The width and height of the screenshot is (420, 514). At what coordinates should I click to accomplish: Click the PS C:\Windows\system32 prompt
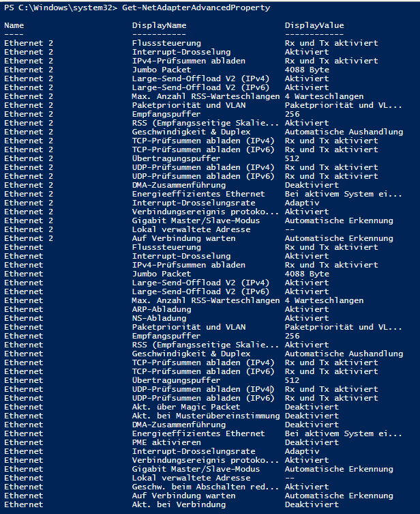point(61,8)
